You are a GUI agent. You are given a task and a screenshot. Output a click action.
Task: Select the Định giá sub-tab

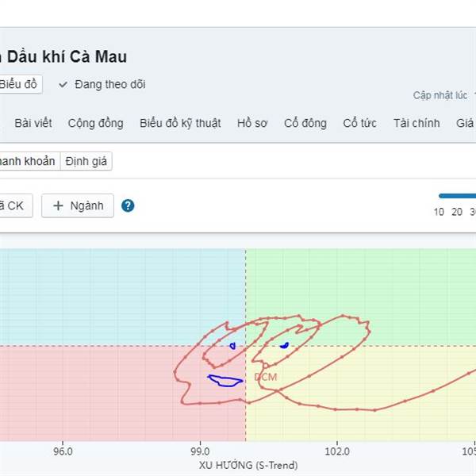(86, 161)
